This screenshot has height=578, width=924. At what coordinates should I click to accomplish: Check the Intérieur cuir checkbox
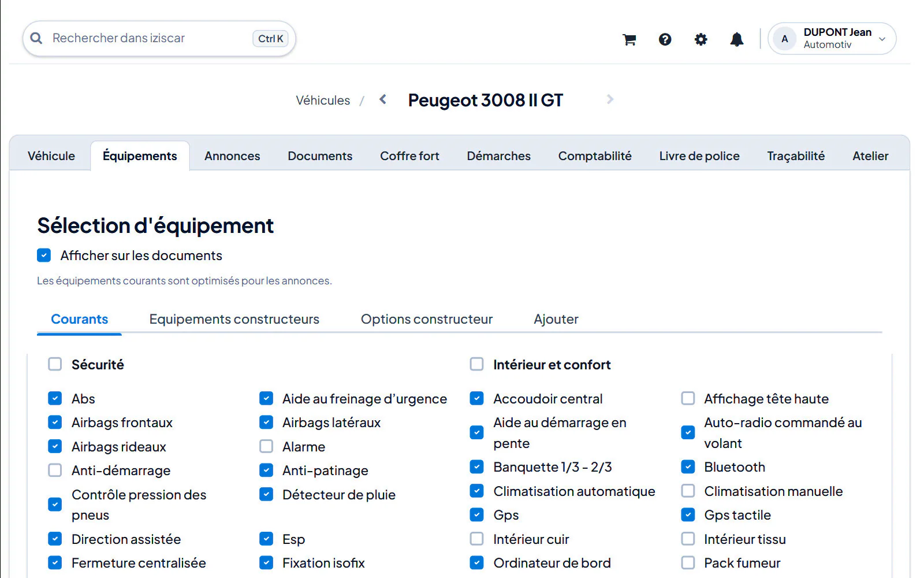point(476,539)
